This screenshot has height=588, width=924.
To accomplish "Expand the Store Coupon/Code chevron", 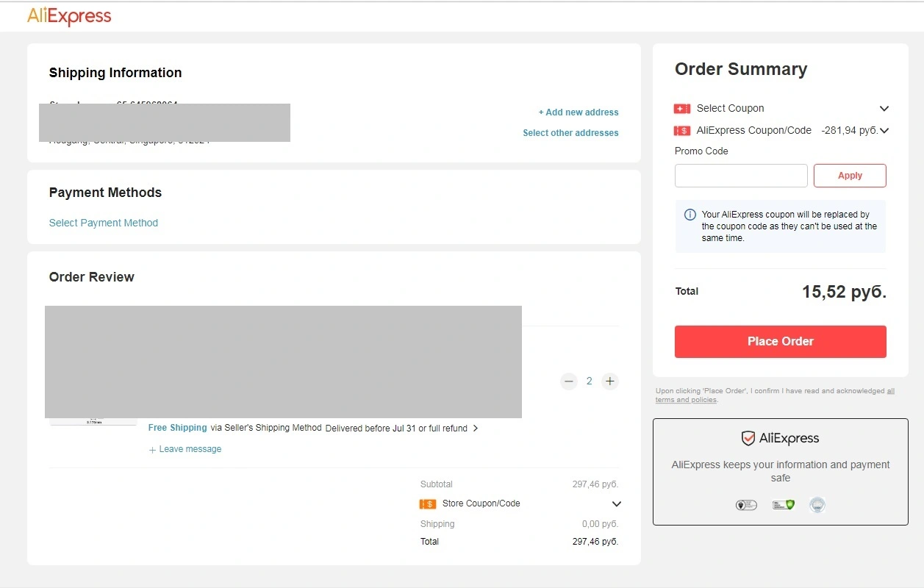I will pos(617,504).
